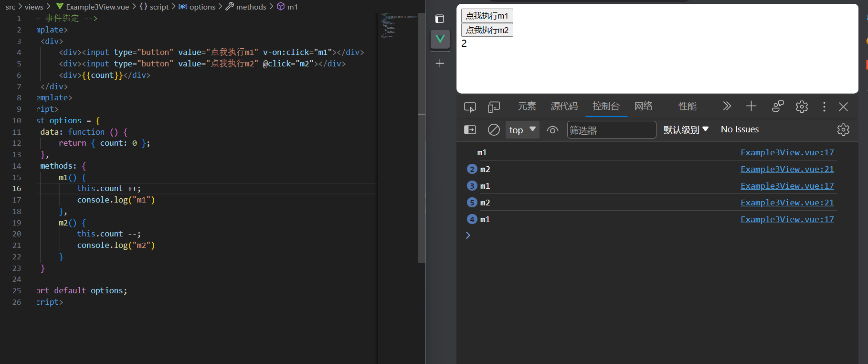Open console settings gear icon
This screenshot has height=364, width=868.
pos(843,130)
